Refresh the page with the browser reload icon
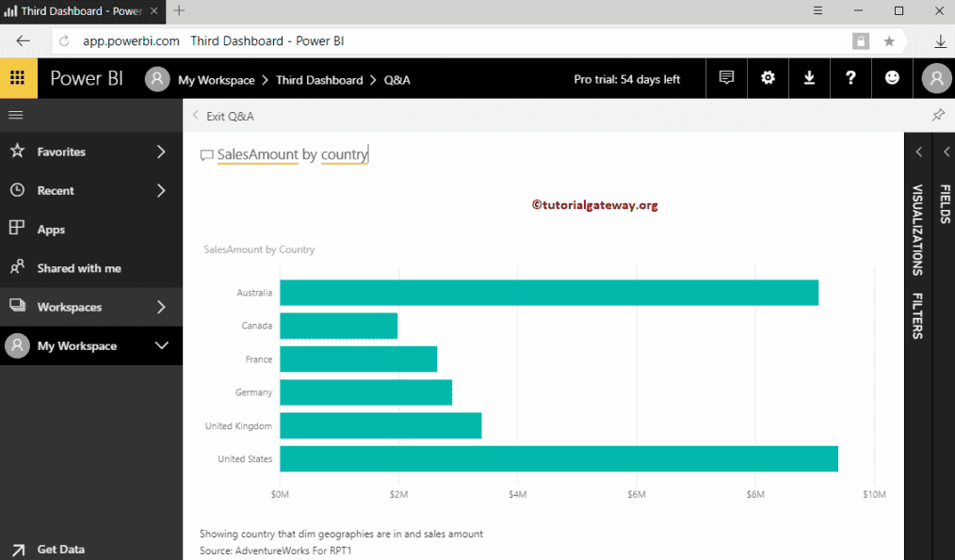Viewport: 955px width, 560px height. 63,41
